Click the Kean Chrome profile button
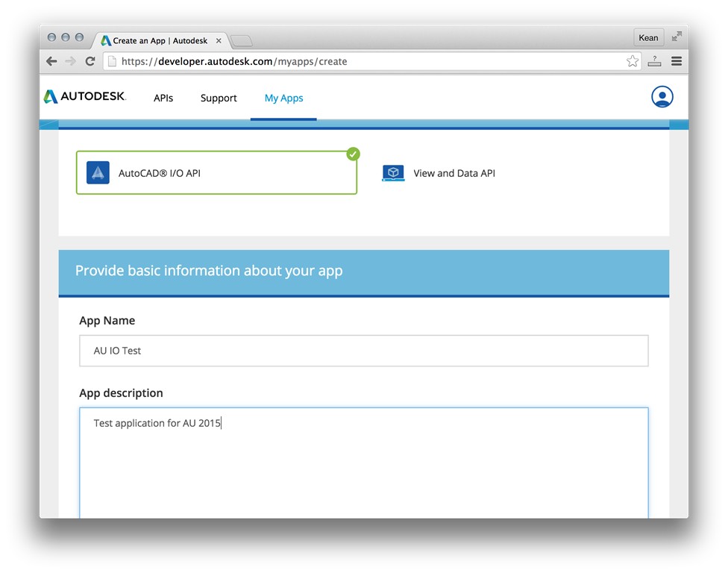 648,37
